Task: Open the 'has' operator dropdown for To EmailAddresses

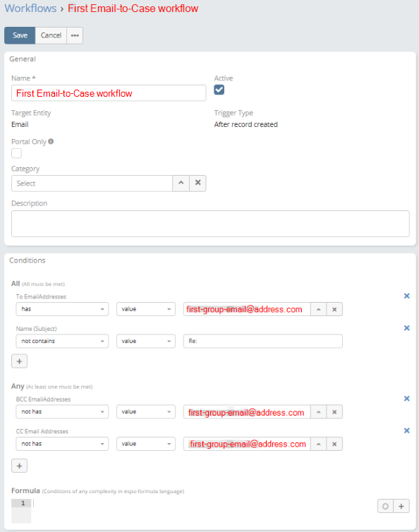Action: pos(62,309)
